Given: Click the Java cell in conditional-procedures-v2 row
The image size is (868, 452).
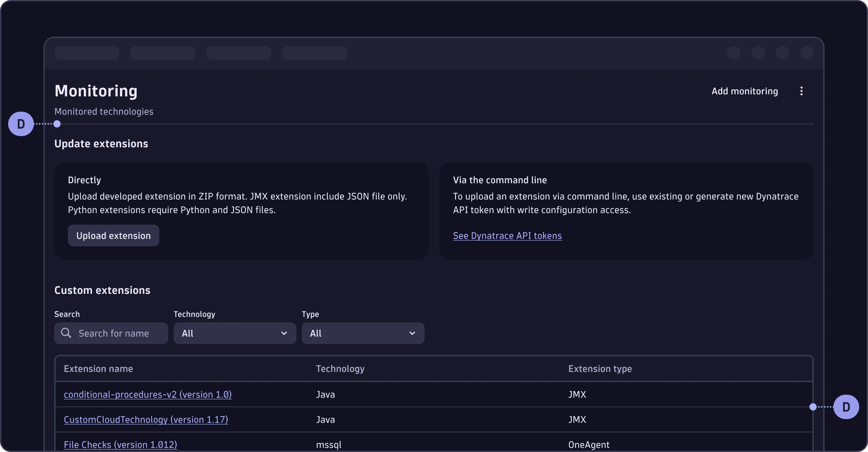Looking at the screenshot, I should point(325,394).
